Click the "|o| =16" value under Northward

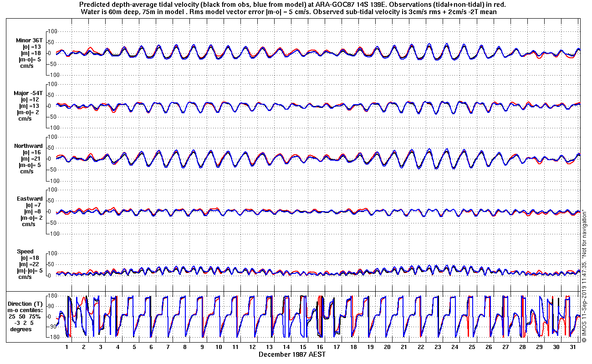tap(31, 152)
